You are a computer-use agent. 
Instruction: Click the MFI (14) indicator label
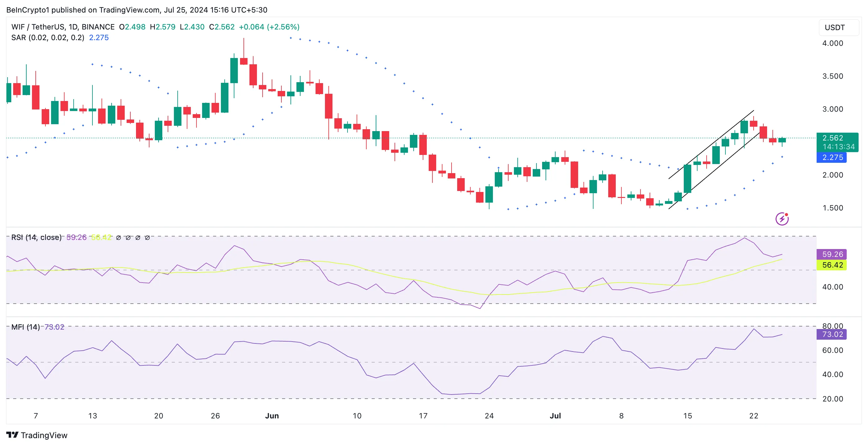click(26, 327)
